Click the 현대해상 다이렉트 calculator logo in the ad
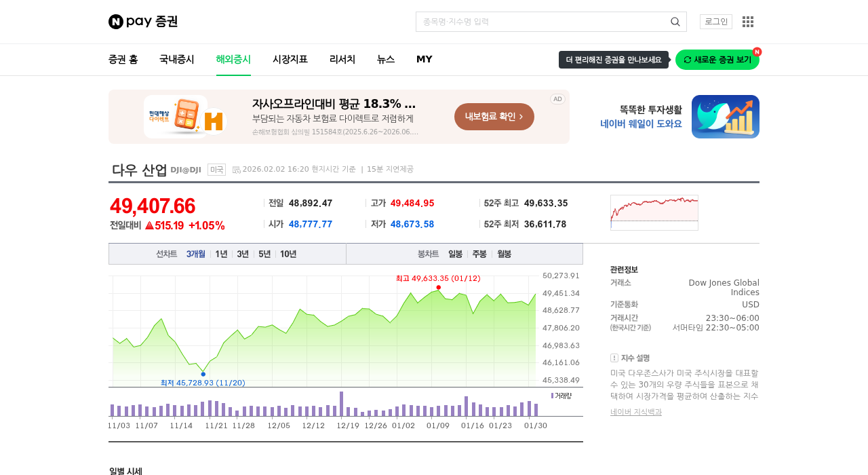The width and height of the screenshot is (868, 475). pyautogui.click(x=184, y=116)
